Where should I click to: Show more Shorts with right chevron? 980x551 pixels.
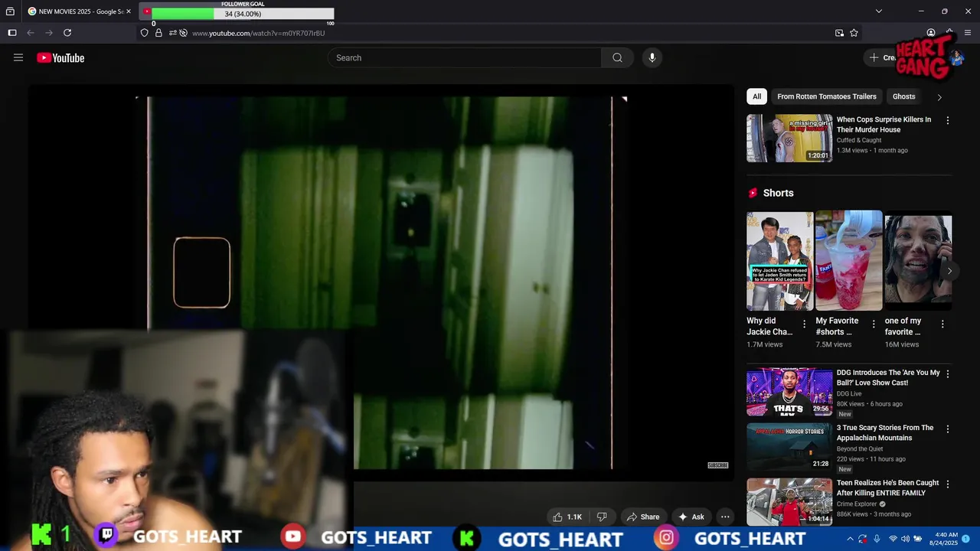click(949, 271)
